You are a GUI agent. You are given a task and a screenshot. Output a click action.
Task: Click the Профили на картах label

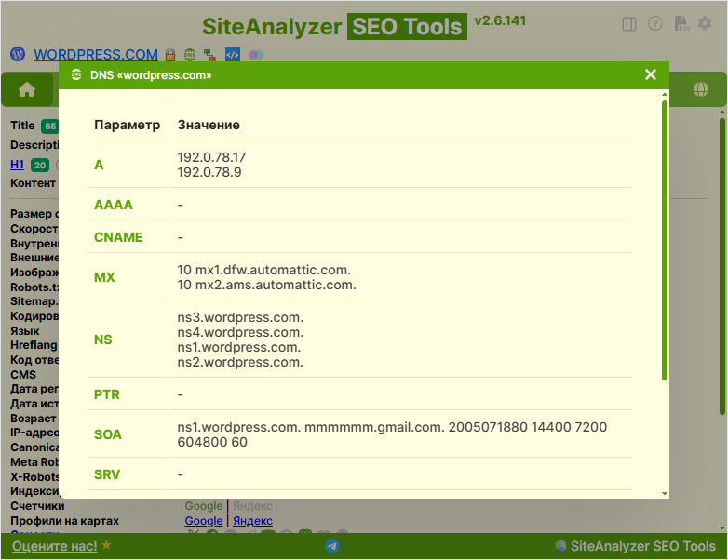pyautogui.click(x=64, y=521)
